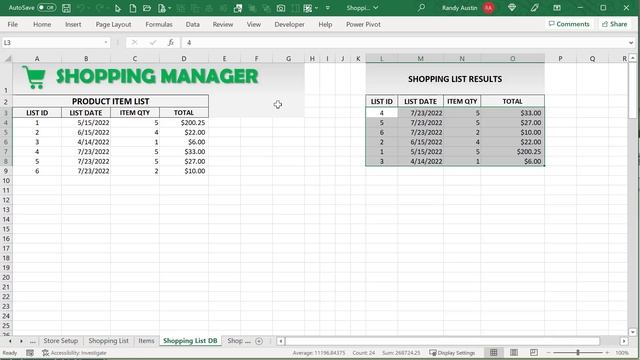
Task: Click the 100% zoom level button
Action: pyautogui.click(x=622, y=353)
